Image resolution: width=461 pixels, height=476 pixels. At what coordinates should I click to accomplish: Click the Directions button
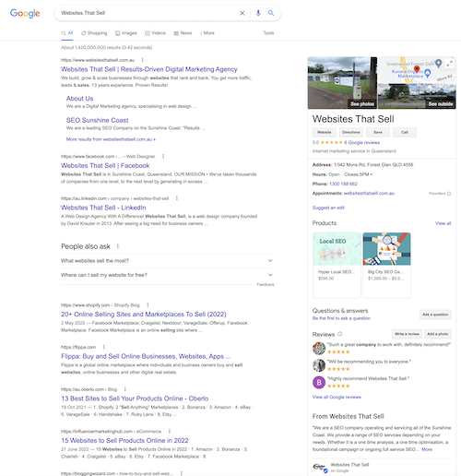pyautogui.click(x=351, y=132)
